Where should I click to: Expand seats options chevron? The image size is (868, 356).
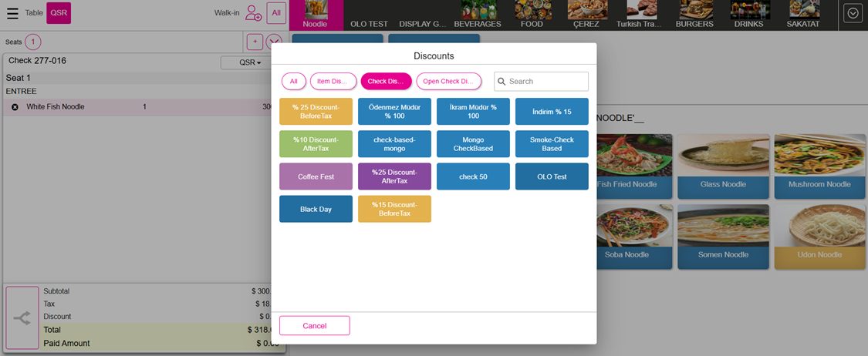point(275,42)
